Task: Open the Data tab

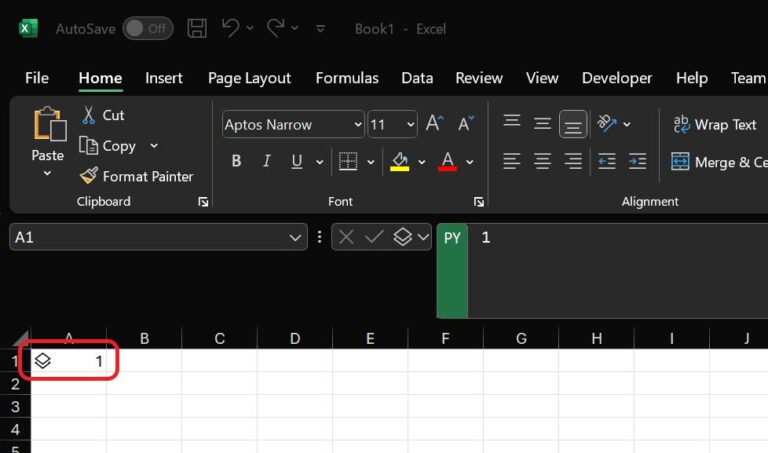Action: (417, 78)
